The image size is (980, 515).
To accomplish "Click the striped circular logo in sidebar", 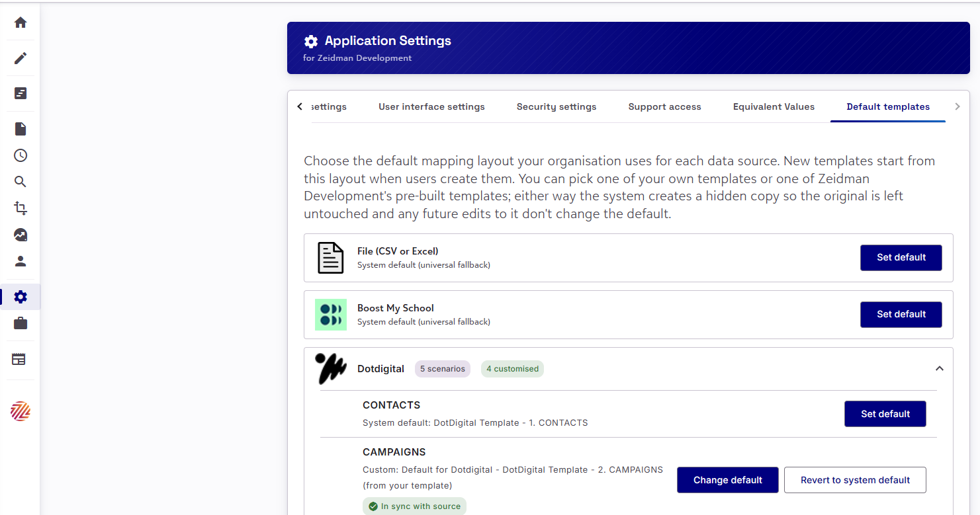I will [21, 411].
